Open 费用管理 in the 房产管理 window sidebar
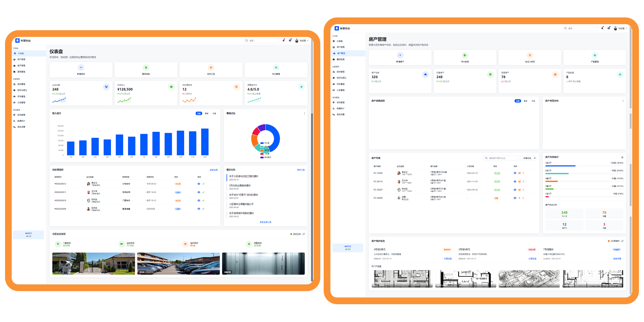The width and height of the screenshot is (644, 322). [340, 59]
